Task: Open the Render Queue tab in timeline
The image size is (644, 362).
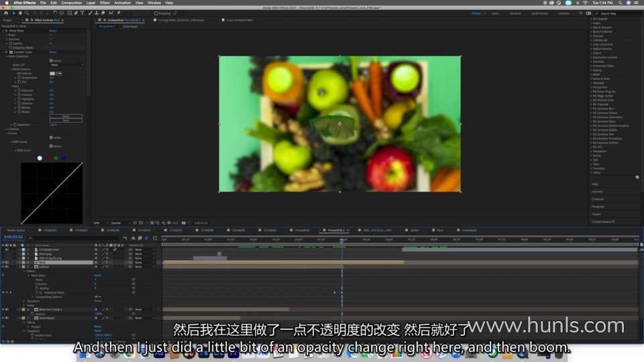Action: pyautogui.click(x=16, y=230)
